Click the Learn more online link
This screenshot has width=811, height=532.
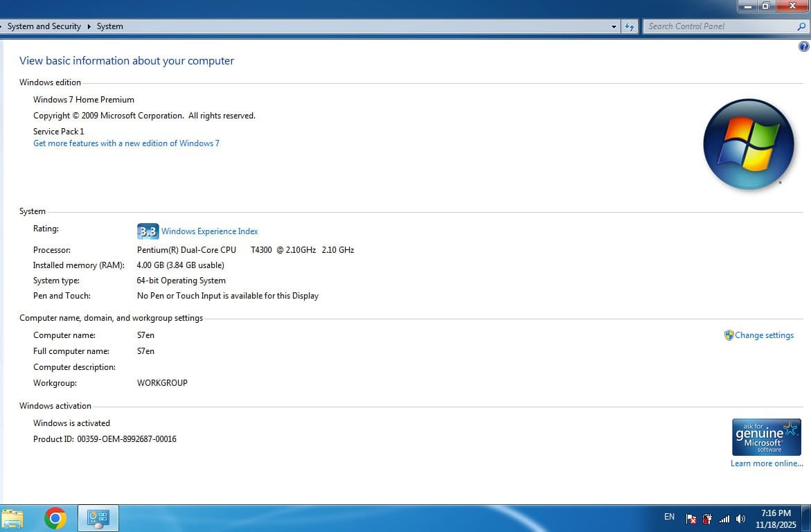[x=767, y=463]
